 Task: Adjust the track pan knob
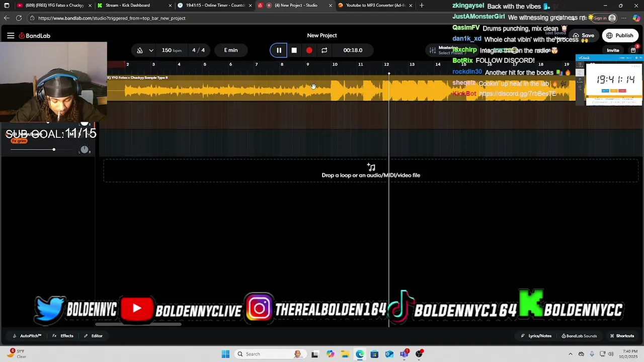[x=85, y=149]
